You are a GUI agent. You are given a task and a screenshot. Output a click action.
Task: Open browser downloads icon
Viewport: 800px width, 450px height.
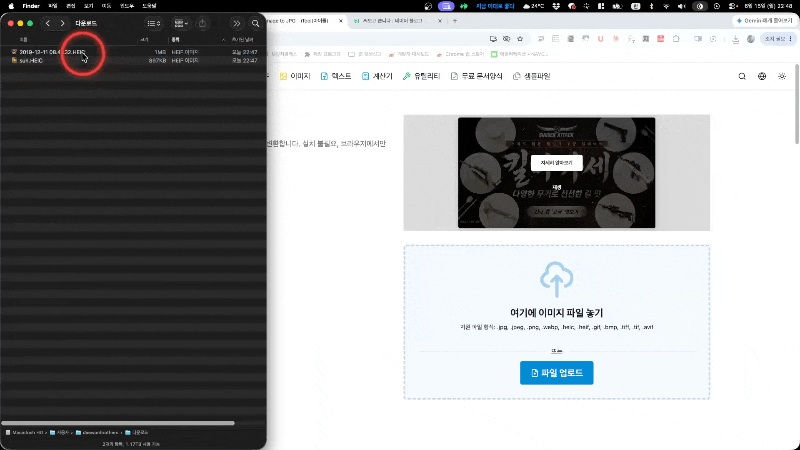(735, 39)
